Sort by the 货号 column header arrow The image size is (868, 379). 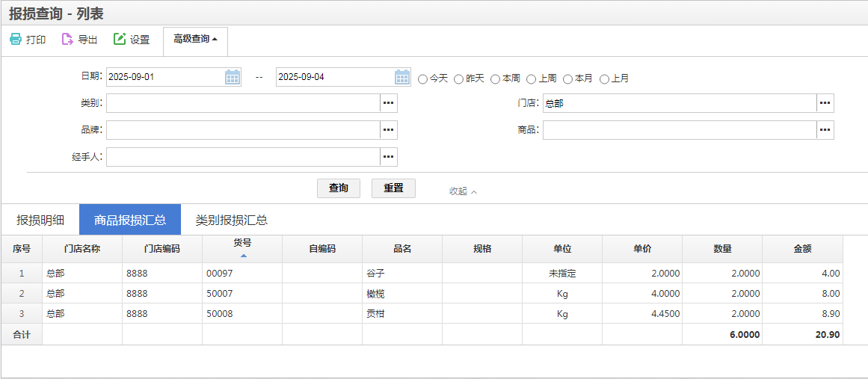(243, 256)
